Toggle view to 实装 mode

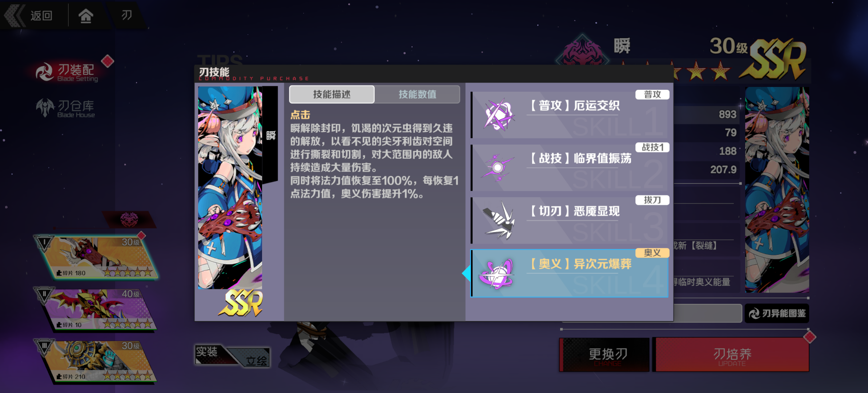click(211, 354)
